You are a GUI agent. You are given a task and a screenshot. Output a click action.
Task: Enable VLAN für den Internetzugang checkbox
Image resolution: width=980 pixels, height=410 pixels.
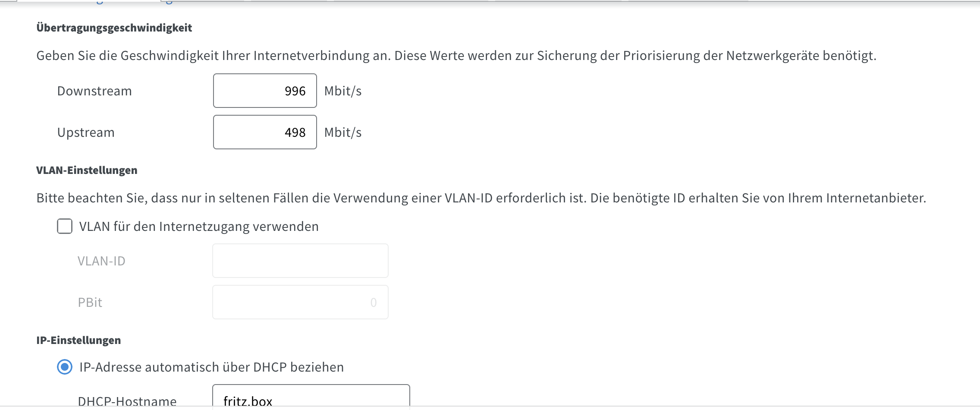point(65,226)
